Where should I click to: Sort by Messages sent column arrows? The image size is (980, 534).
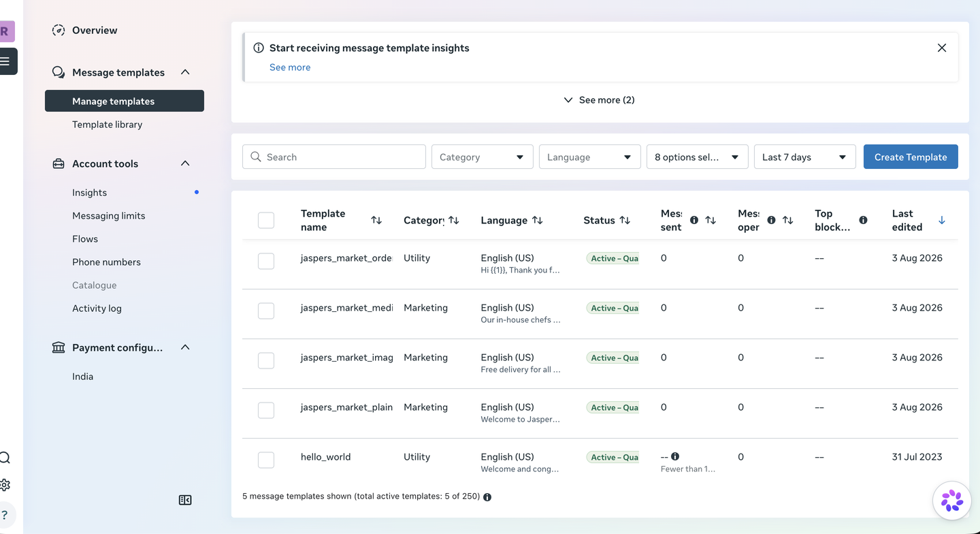tap(710, 220)
